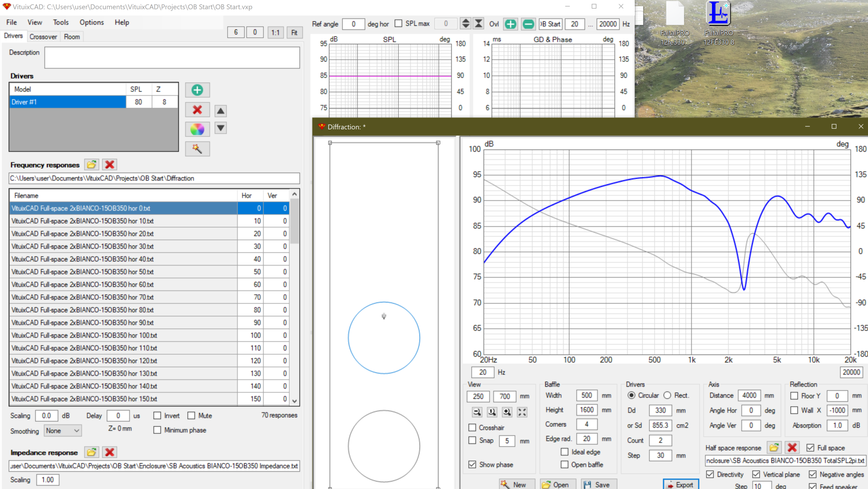
Task: Add a new driver with green plus
Action: pos(197,90)
